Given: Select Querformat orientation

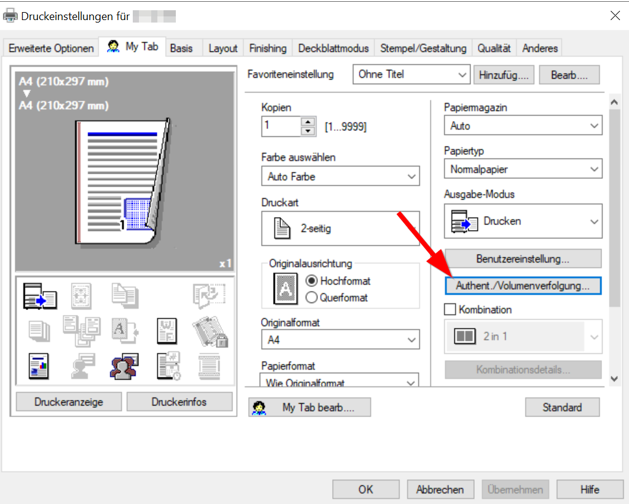Looking at the screenshot, I should click(312, 297).
